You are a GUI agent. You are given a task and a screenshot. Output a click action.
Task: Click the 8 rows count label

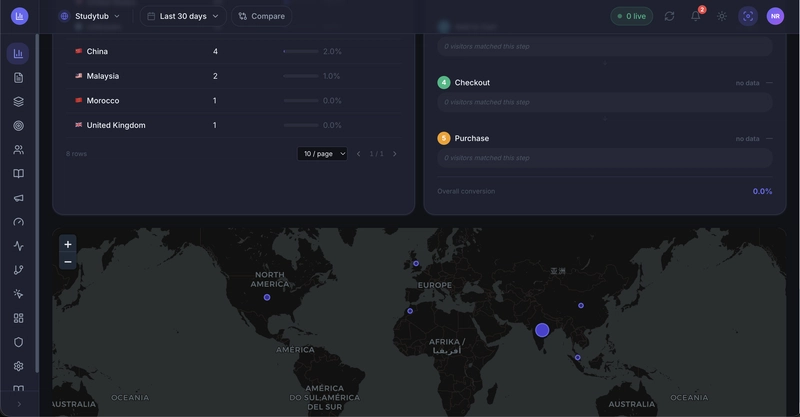tap(77, 154)
